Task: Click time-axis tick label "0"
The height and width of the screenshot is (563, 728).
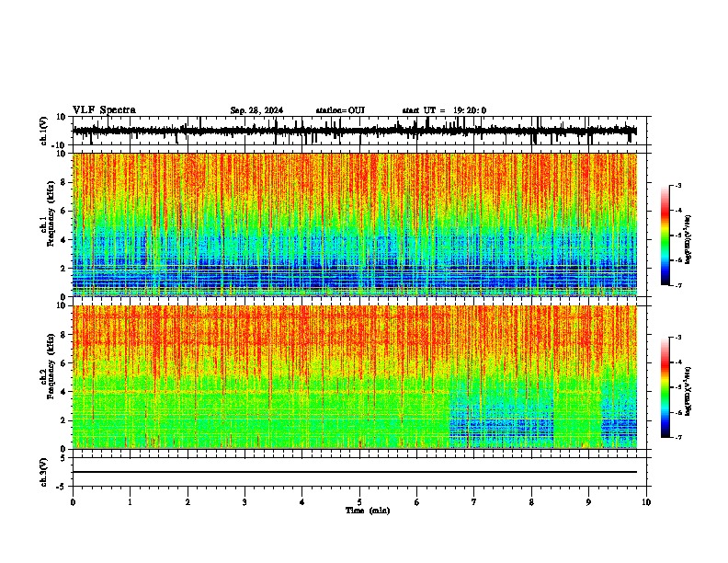Action: [73, 502]
